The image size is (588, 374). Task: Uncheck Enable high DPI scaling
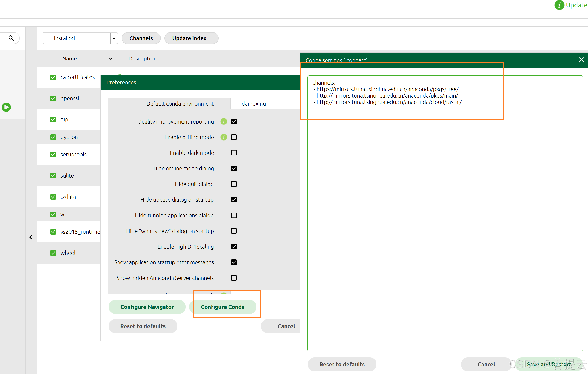[234, 247]
